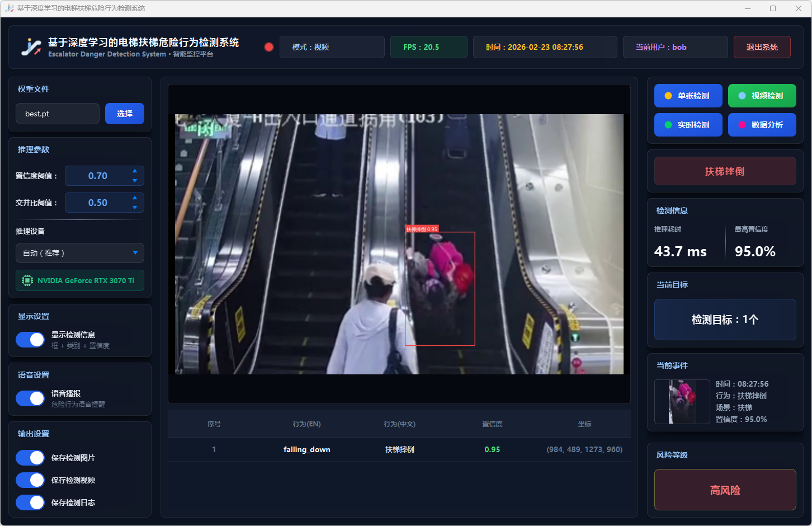The width and height of the screenshot is (812, 526).
Task: Click the yellow dot on 单张检测 button
Action: pyautogui.click(x=668, y=96)
